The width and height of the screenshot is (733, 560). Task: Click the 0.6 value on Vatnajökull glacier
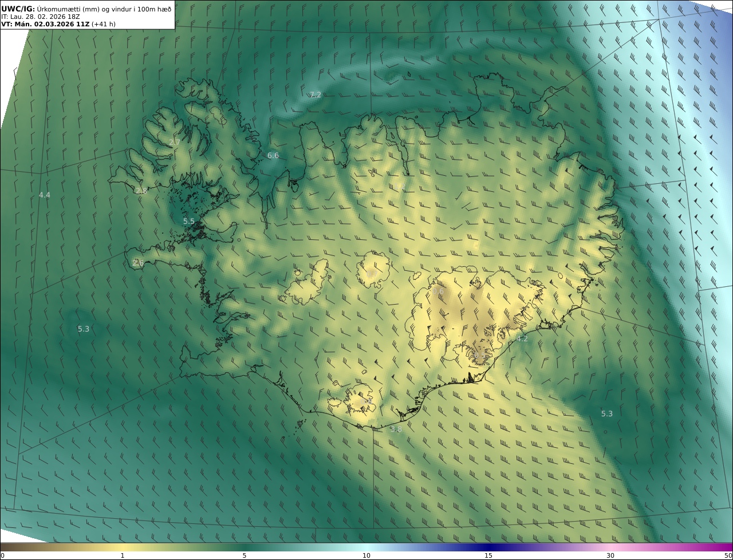(438, 291)
